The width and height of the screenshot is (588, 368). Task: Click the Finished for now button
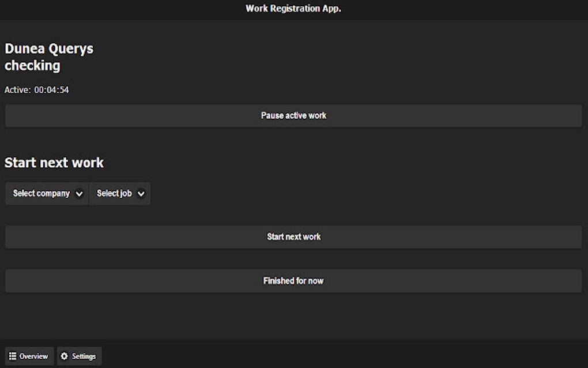tap(293, 281)
